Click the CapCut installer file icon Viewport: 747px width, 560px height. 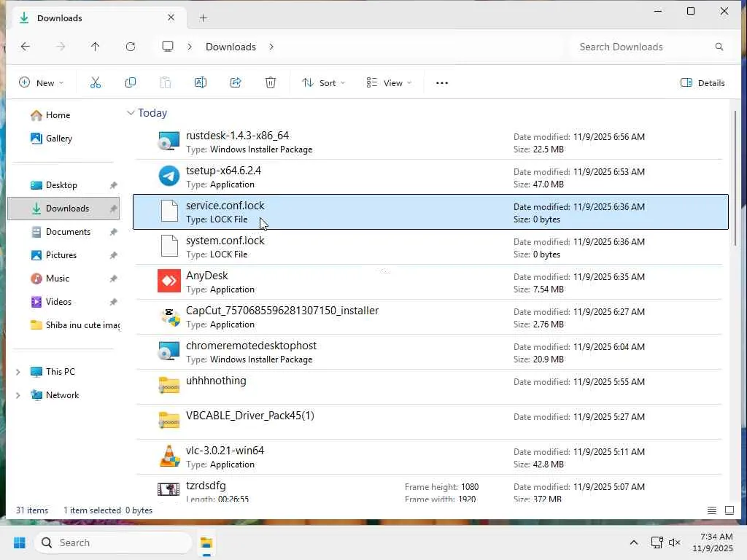coord(169,316)
